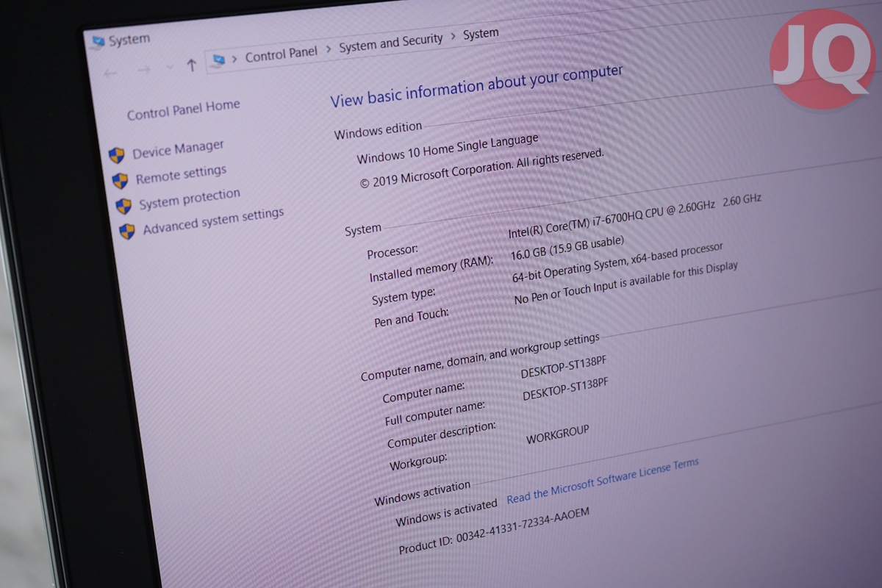Click shield icon beside Advanced system settings
The image size is (882, 588).
[x=127, y=232]
